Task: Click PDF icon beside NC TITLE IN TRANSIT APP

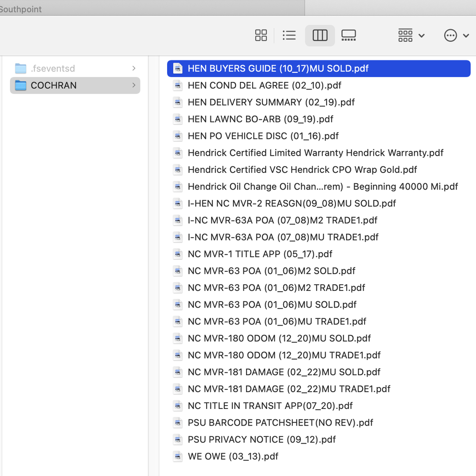Action: click(x=178, y=406)
